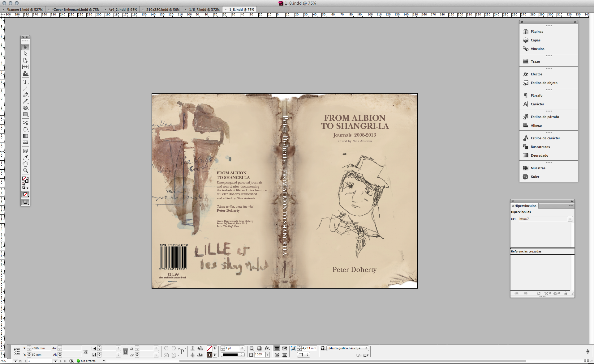Expand the Sin errores preflight menu
Screen dimensions: 594x364
pos(104,361)
